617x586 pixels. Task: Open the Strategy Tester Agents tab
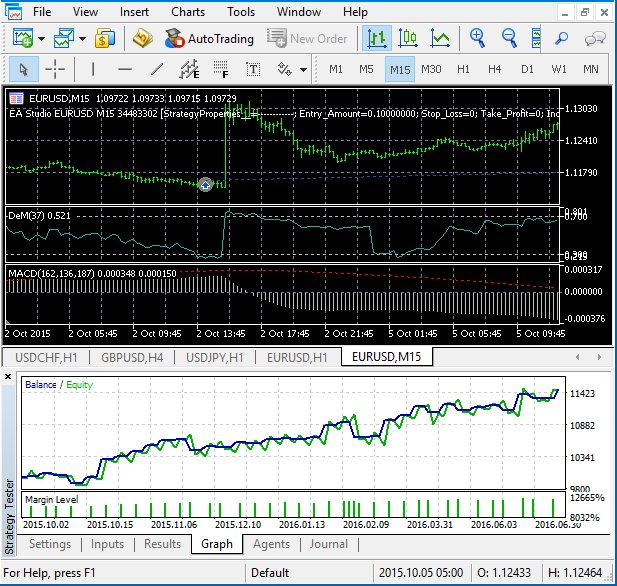tap(272, 544)
